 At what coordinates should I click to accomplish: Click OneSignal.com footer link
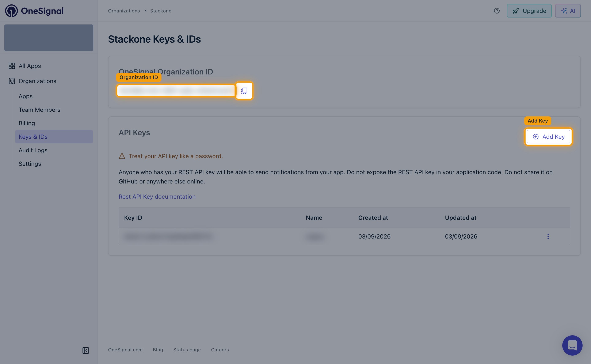coord(125,350)
